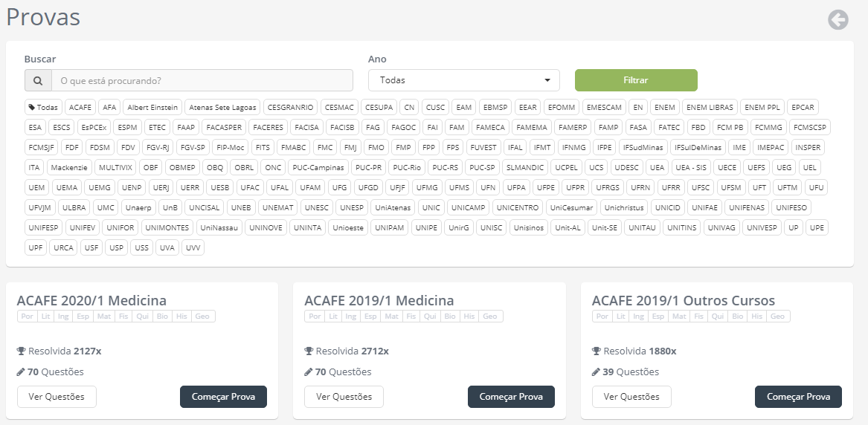The image size is (868, 425).
Task: Pick the EPCAR tag
Action: (803, 107)
